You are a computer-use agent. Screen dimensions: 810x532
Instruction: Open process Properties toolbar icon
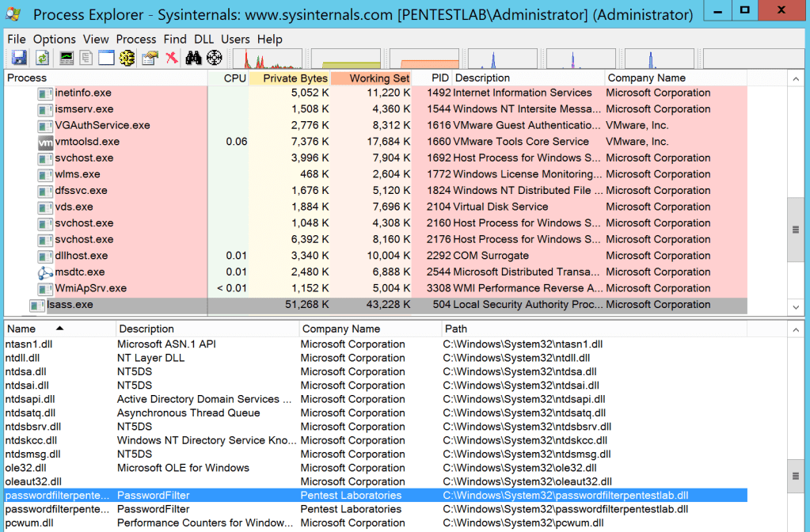coord(150,58)
